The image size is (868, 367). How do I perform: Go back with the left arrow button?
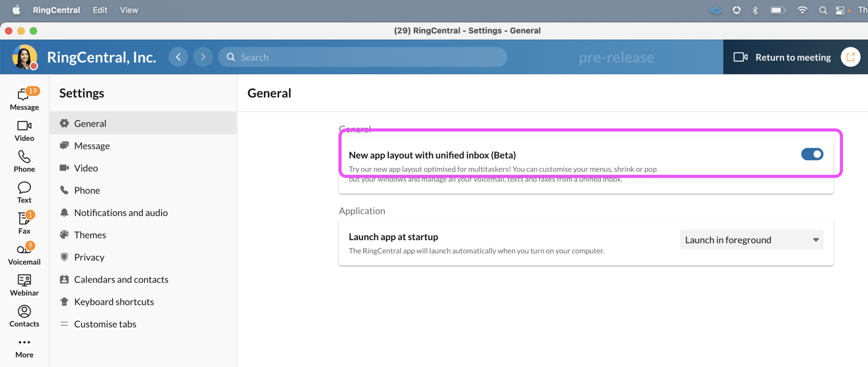pos(178,57)
